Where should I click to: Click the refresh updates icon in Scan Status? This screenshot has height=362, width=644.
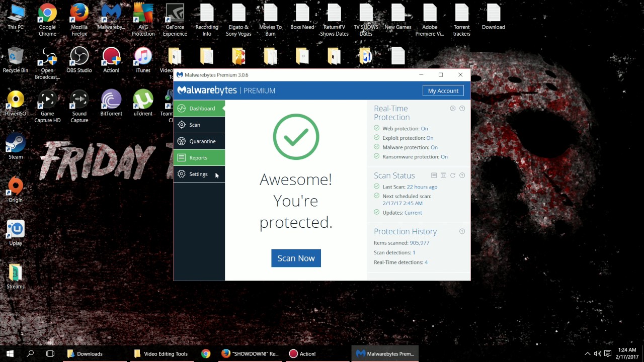(x=453, y=175)
